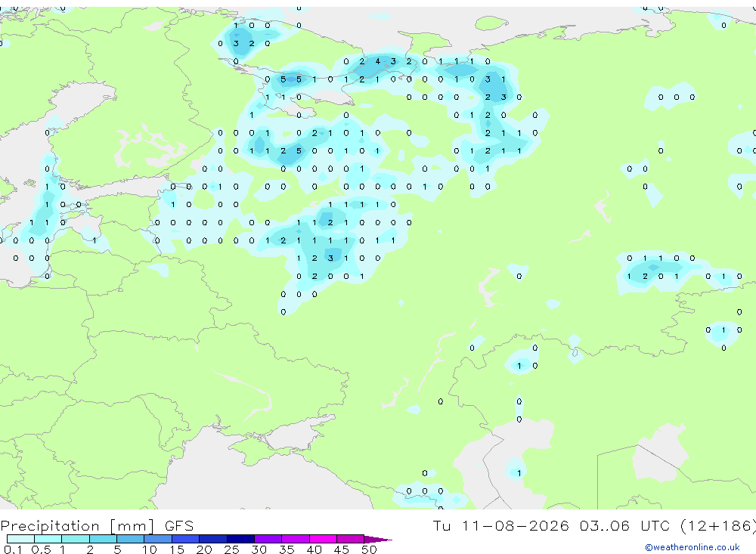Click the legend tick label "0.1"
Image resolution: width=756 pixels, height=554 pixels.
tap(13, 549)
